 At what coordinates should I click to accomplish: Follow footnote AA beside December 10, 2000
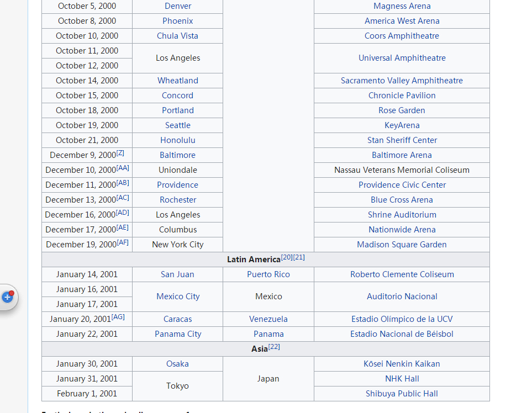[123, 168]
